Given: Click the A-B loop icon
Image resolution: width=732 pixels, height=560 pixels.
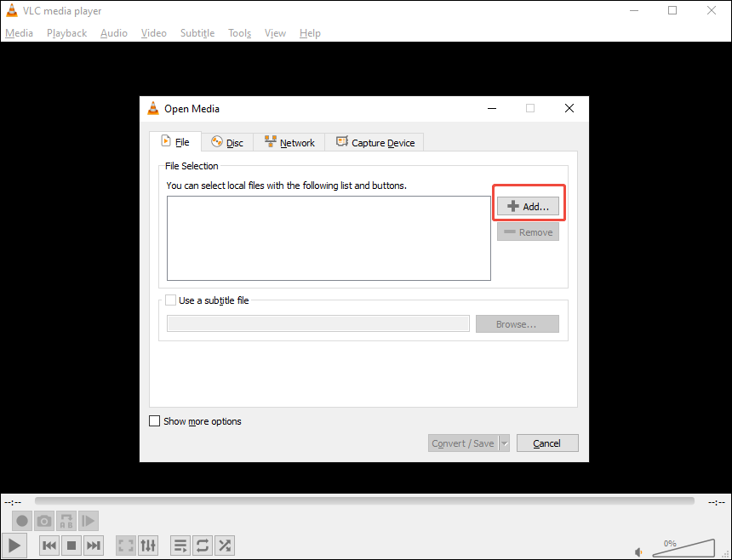Looking at the screenshot, I should [66, 520].
